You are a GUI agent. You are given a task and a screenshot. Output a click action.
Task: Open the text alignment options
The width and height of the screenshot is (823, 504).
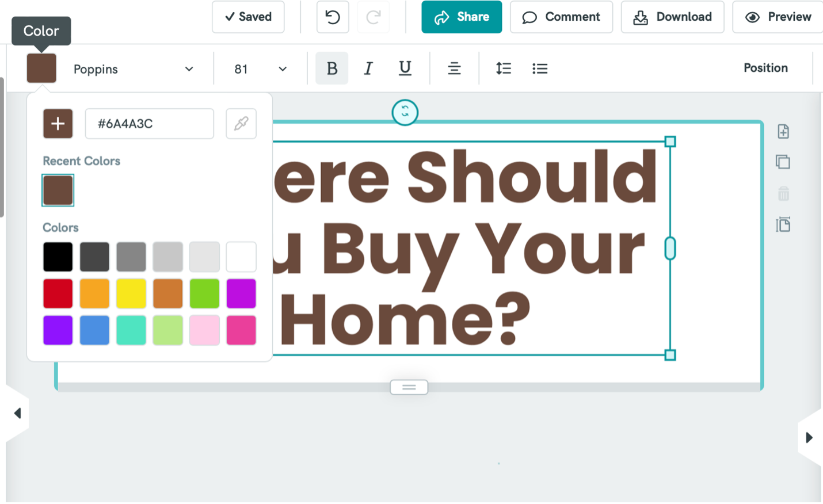(x=454, y=68)
